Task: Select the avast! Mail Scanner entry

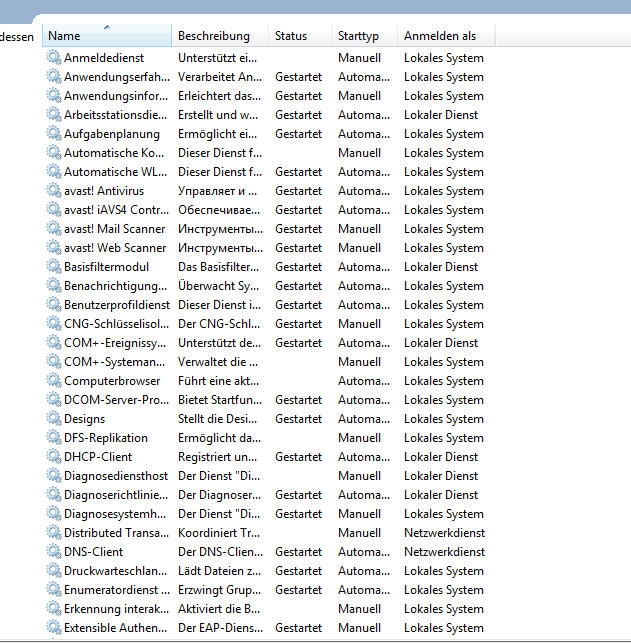Action: click(114, 229)
